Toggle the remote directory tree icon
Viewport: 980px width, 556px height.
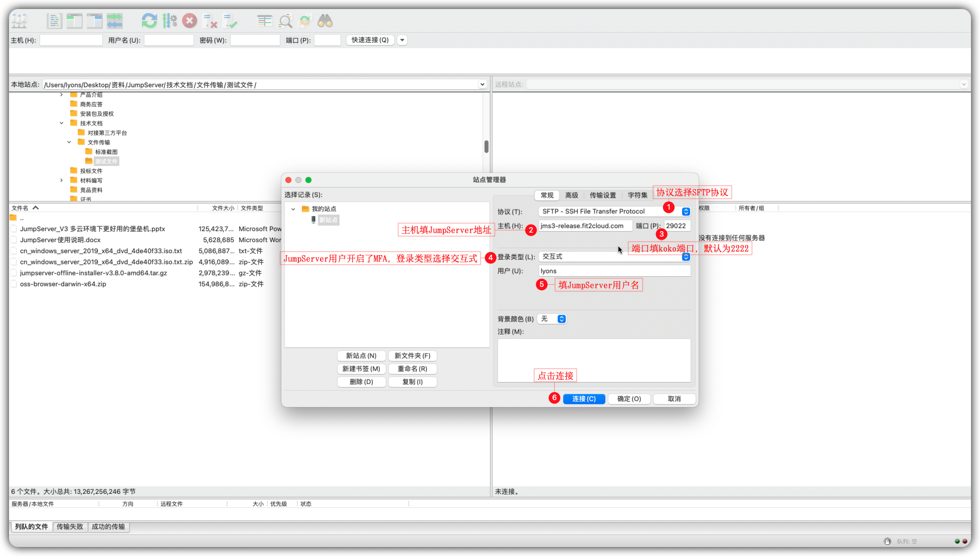[94, 21]
